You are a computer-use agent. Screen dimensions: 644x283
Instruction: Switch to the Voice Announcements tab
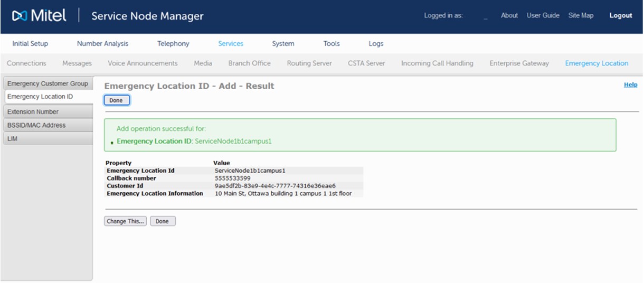pos(143,63)
